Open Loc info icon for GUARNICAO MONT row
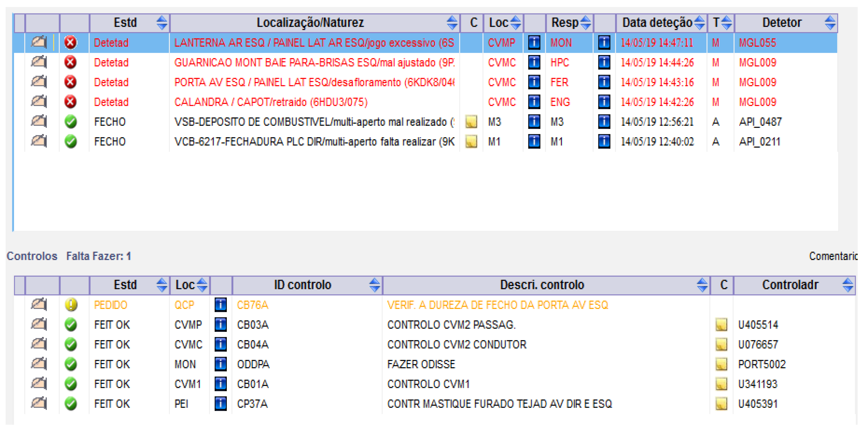The height and width of the screenshot is (437, 868). pos(534,63)
